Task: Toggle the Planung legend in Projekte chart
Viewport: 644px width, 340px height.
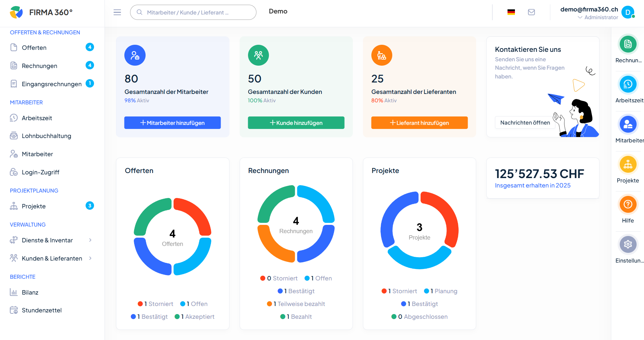Action: [x=441, y=291]
